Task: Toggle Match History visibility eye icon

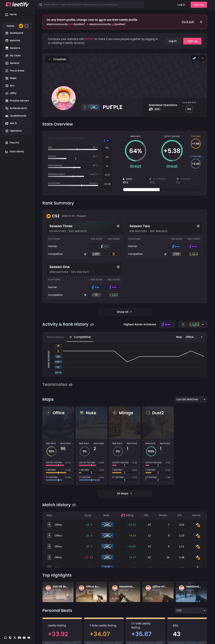Action: coord(74,505)
